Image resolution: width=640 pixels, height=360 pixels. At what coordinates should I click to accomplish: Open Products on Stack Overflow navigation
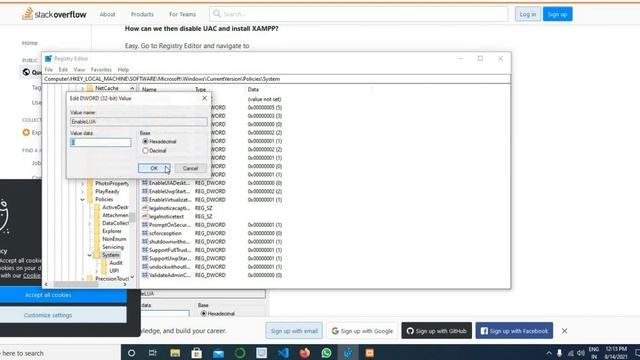click(x=142, y=14)
